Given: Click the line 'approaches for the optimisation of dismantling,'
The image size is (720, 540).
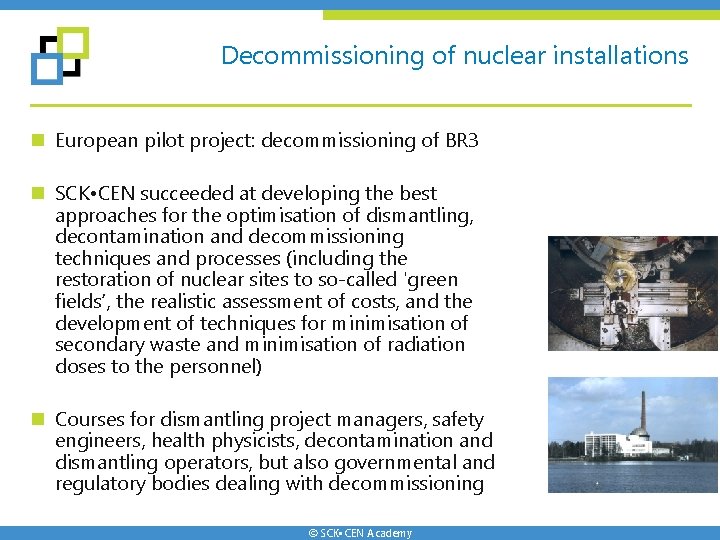Looking at the screenshot, I should [264, 215].
